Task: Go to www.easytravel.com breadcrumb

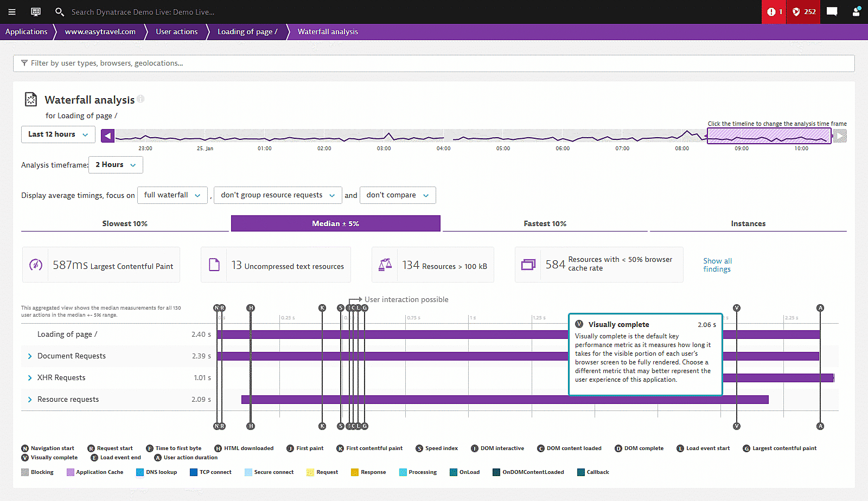Action: tap(100, 32)
